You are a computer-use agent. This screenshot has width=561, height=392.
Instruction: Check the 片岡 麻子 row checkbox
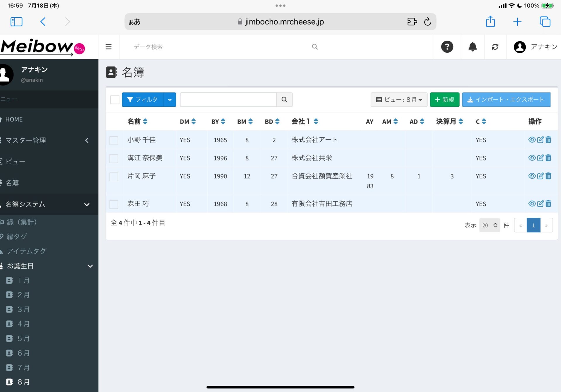[x=114, y=177]
